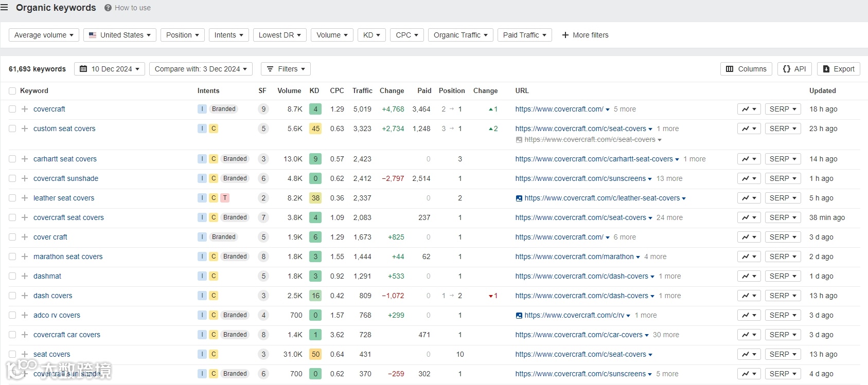Sort the table by Traffic column

pyautogui.click(x=362, y=91)
